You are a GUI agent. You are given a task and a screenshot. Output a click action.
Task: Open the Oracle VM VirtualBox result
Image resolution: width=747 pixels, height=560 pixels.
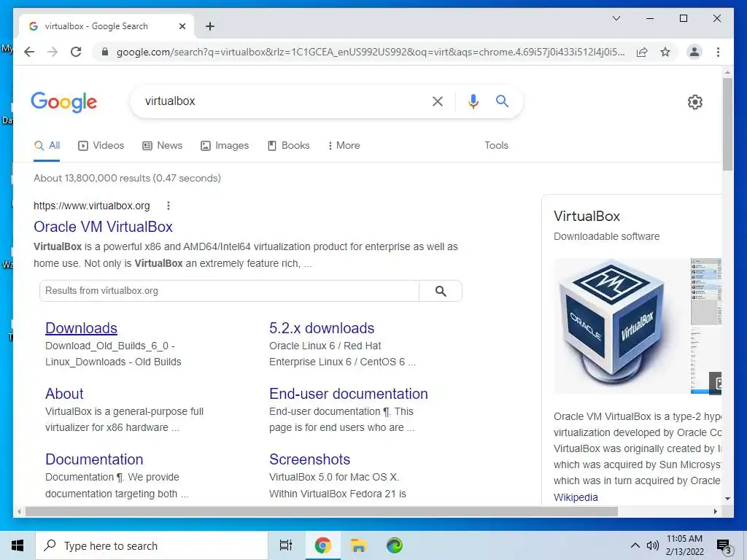pos(103,227)
